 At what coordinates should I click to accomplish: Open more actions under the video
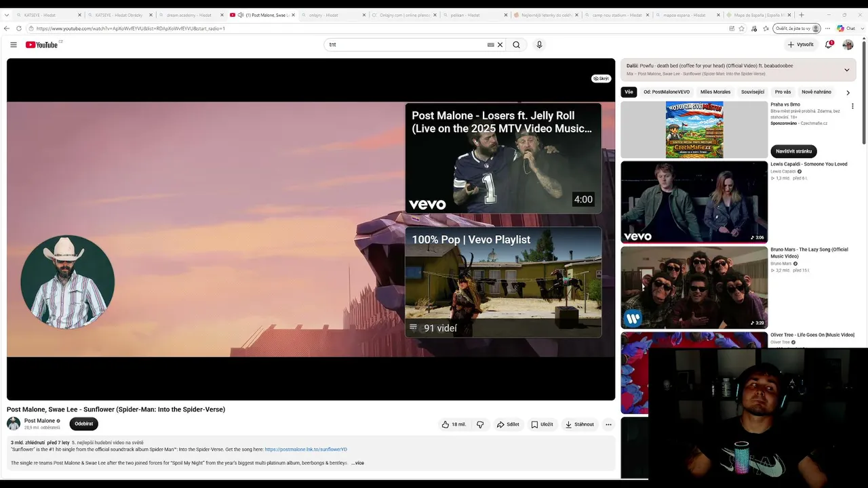(608, 424)
